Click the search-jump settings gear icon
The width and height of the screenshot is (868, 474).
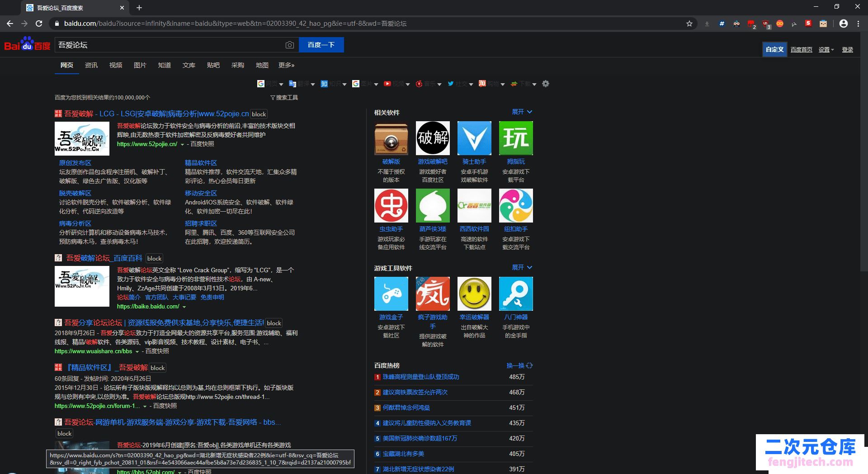point(546,84)
